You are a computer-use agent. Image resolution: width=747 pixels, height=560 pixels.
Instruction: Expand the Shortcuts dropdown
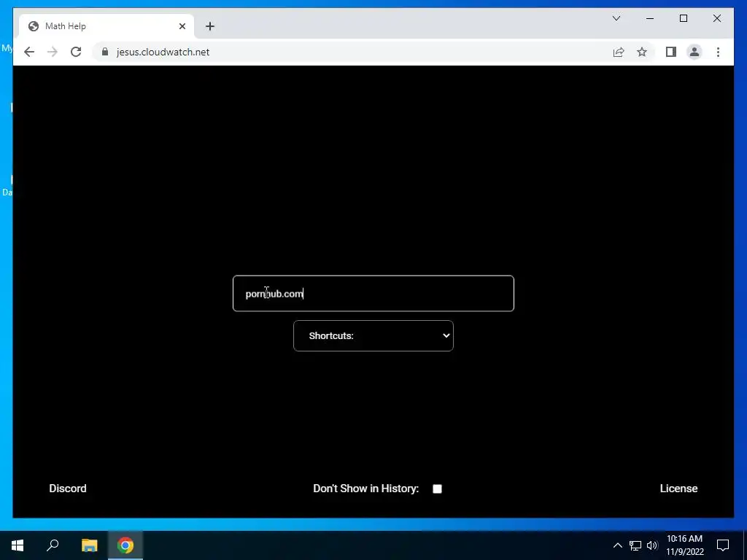tap(373, 335)
